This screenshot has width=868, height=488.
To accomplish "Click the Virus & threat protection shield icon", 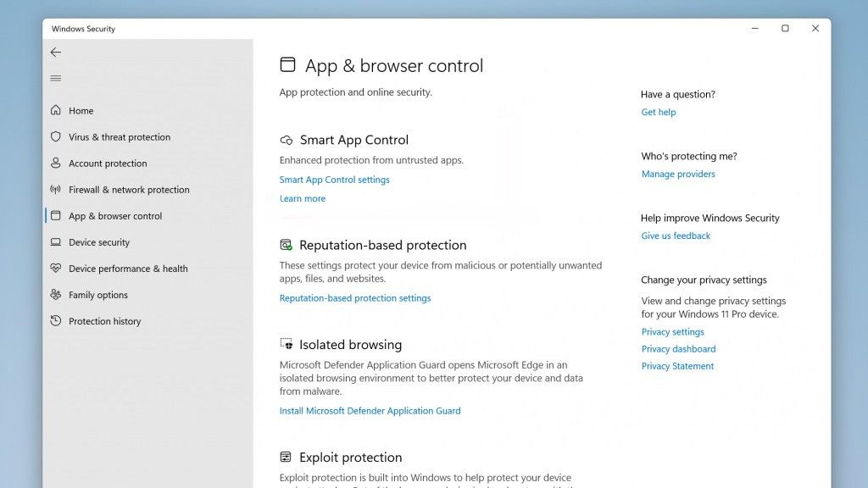I will pyautogui.click(x=56, y=137).
